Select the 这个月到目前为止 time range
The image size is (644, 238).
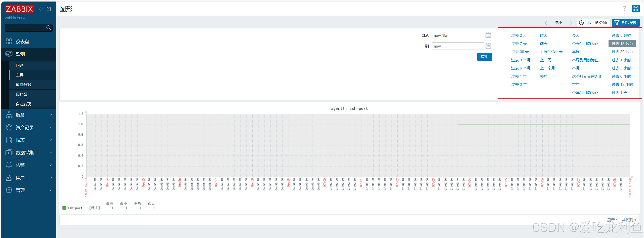587,76
